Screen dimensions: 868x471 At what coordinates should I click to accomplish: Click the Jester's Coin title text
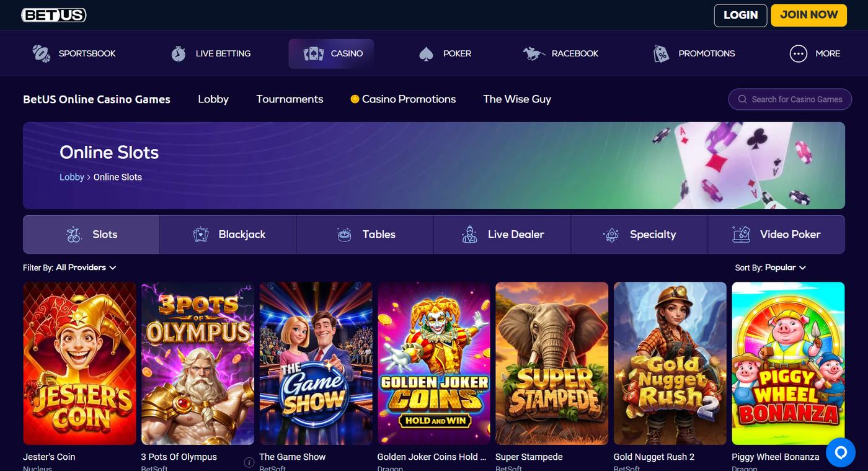click(x=49, y=457)
